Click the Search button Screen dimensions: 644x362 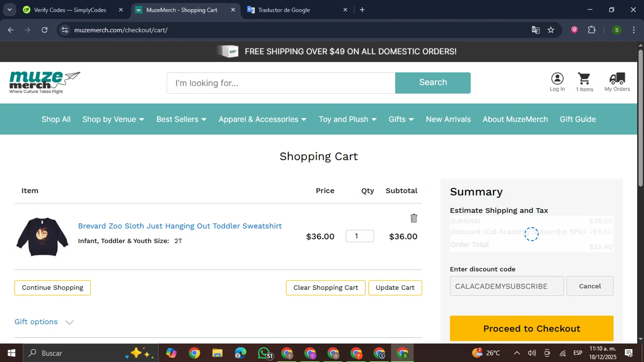(x=433, y=82)
